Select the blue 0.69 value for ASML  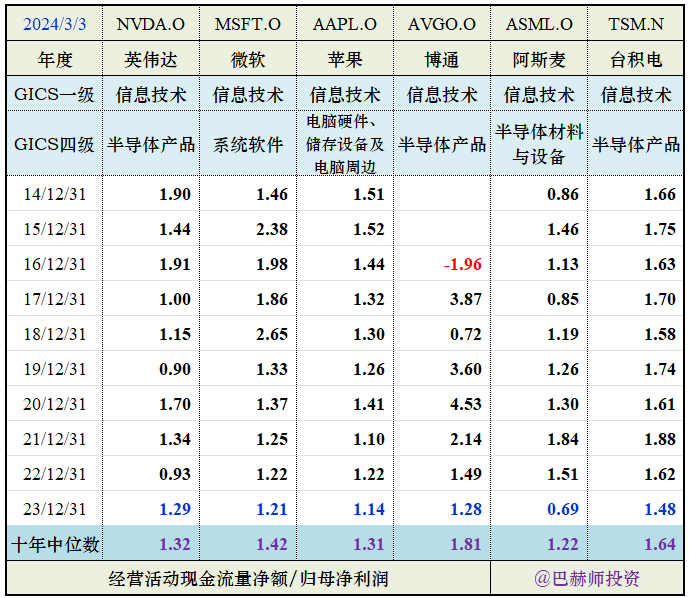click(x=563, y=509)
